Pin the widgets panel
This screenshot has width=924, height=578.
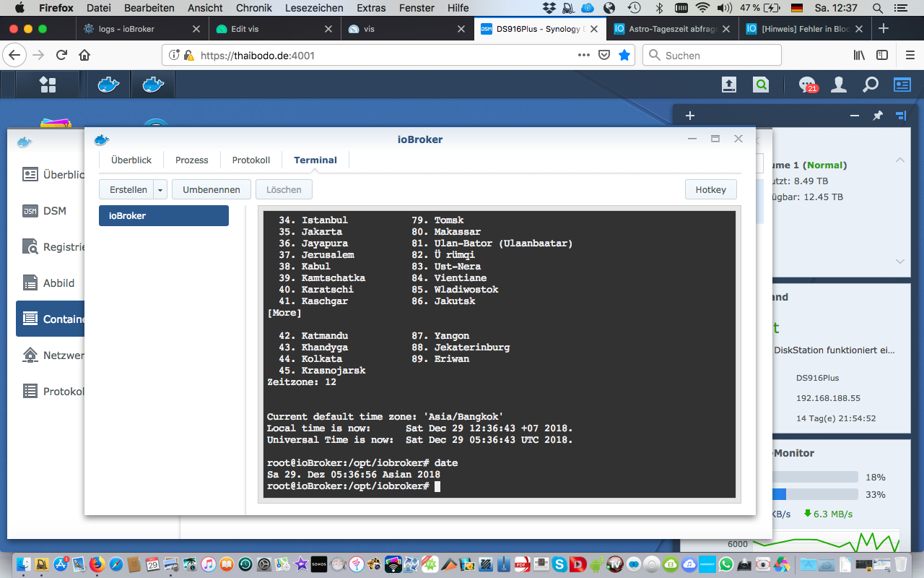[x=878, y=116]
